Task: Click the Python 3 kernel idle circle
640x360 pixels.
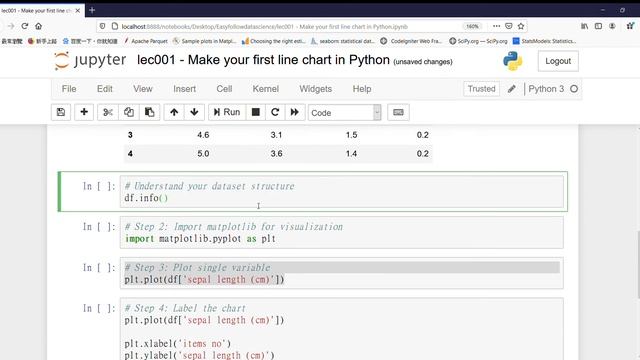Action: [574, 89]
